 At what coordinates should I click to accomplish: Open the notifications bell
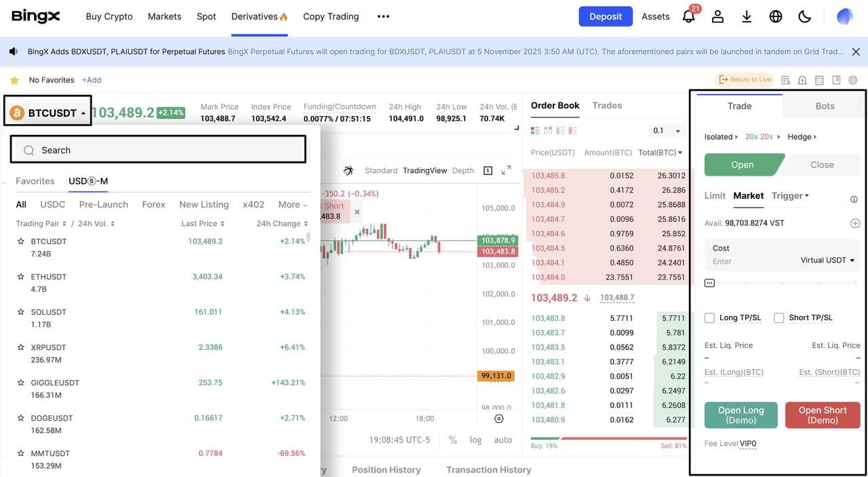tap(689, 17)
